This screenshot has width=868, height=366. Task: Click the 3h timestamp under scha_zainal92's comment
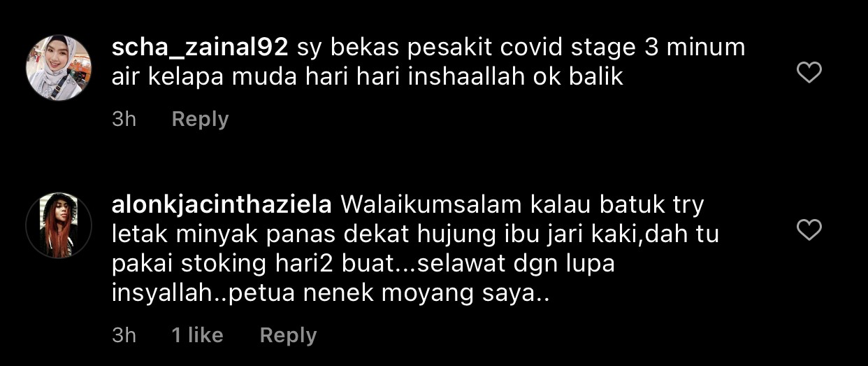[x=124, y=120]
